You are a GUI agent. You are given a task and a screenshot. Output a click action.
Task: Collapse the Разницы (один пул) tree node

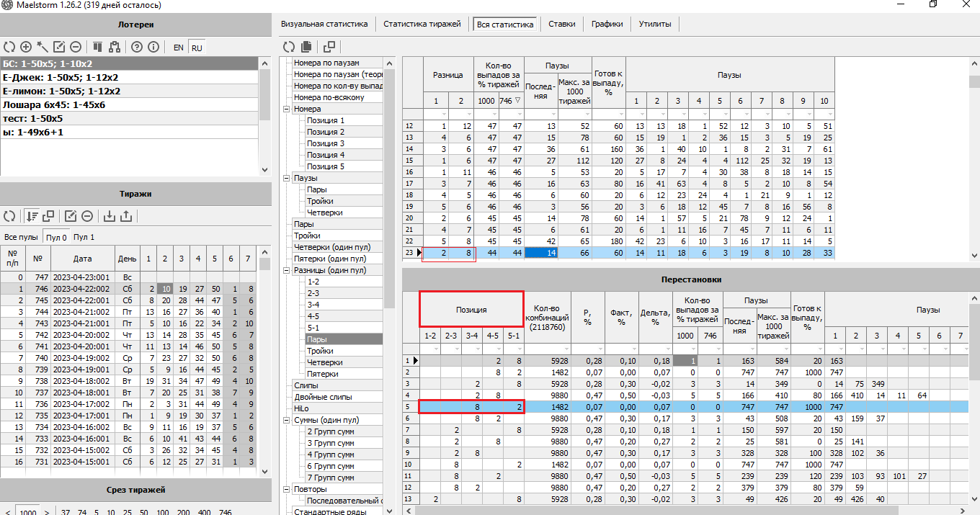(x=286, y=270)
